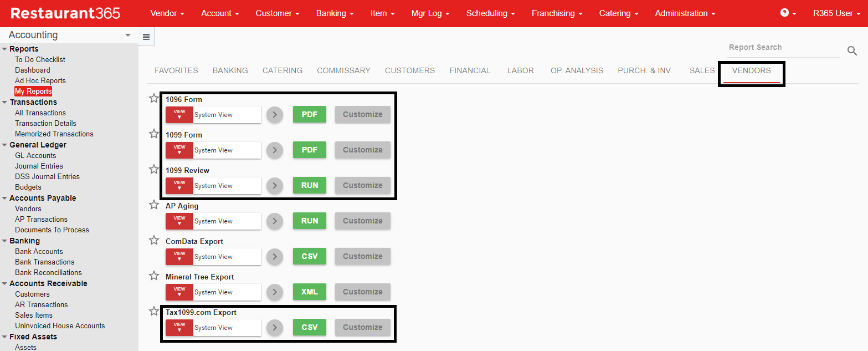The width and height of the screenshot is (868, 351).
Task: Switch to the FAVORITES tab
Action: pos(176,70)
